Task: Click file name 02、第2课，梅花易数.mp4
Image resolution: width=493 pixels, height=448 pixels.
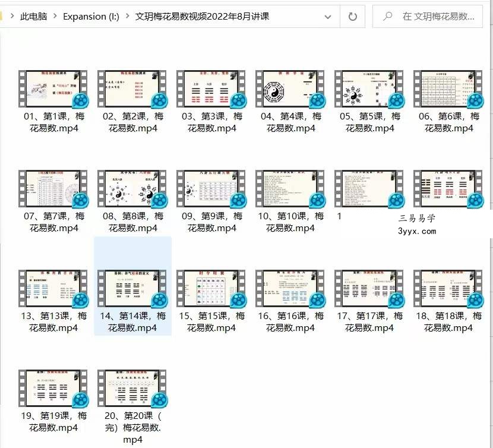Action: (132, 122)
